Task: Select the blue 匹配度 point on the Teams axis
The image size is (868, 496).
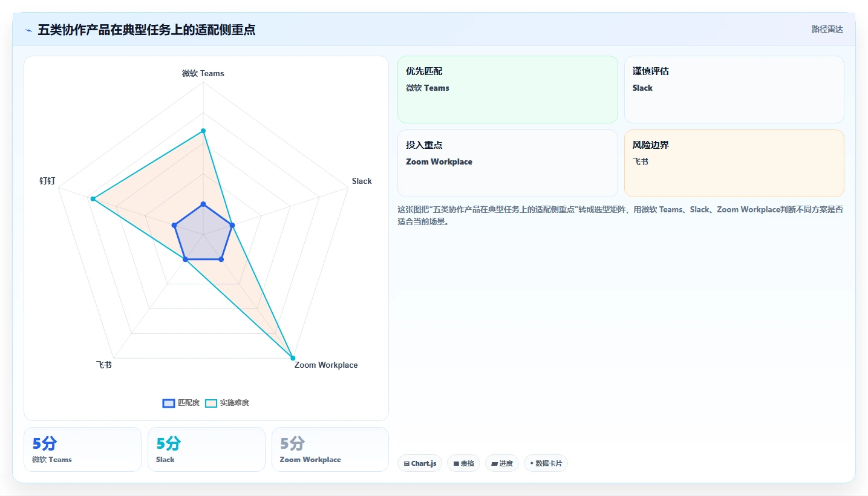Action: point(203,204)
